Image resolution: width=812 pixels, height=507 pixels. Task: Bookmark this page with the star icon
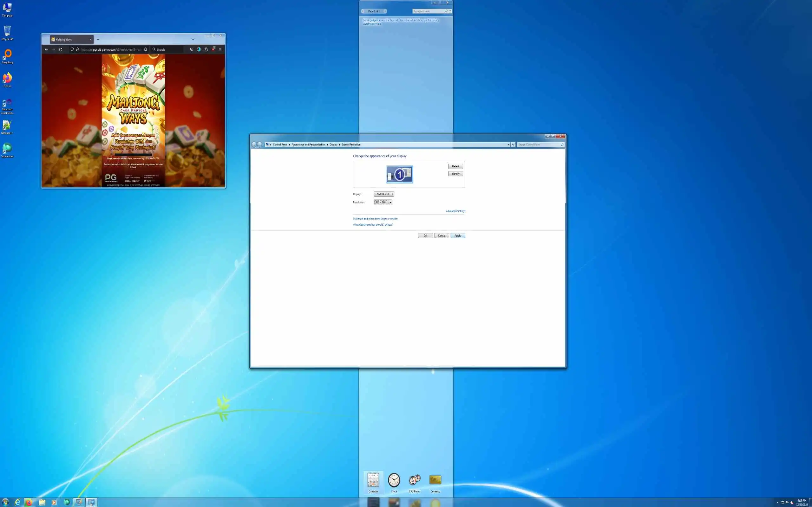pyautogui.click(x=145, y=49)
